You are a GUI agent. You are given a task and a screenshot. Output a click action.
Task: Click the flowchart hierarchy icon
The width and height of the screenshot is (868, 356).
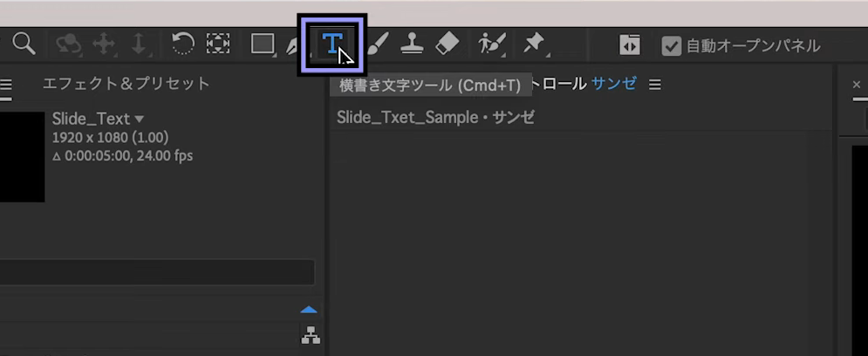311,334
